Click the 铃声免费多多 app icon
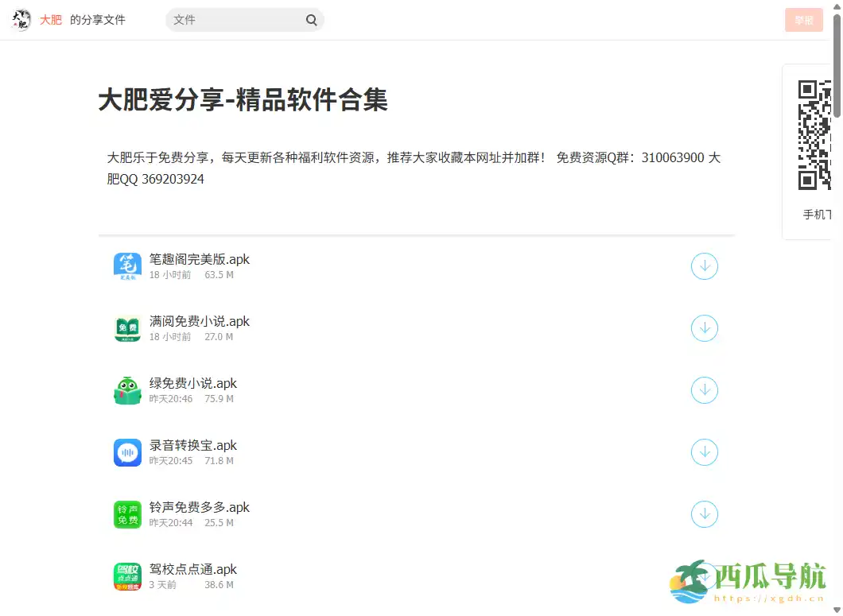 pos(127,514)
